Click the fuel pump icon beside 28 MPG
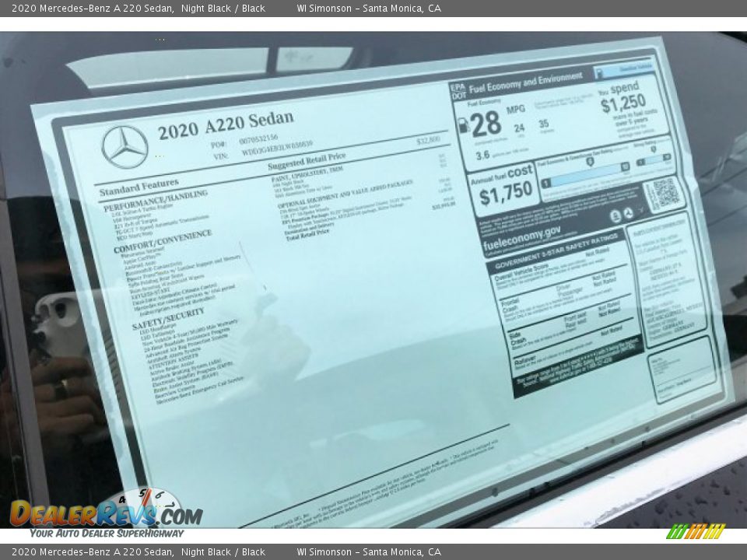747x560 pixels. pyautogui.click(x=464, y=126)
